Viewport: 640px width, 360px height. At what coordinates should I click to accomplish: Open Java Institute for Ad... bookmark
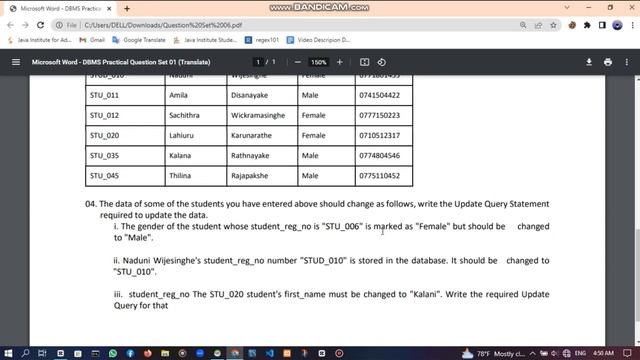coord(40,40)
